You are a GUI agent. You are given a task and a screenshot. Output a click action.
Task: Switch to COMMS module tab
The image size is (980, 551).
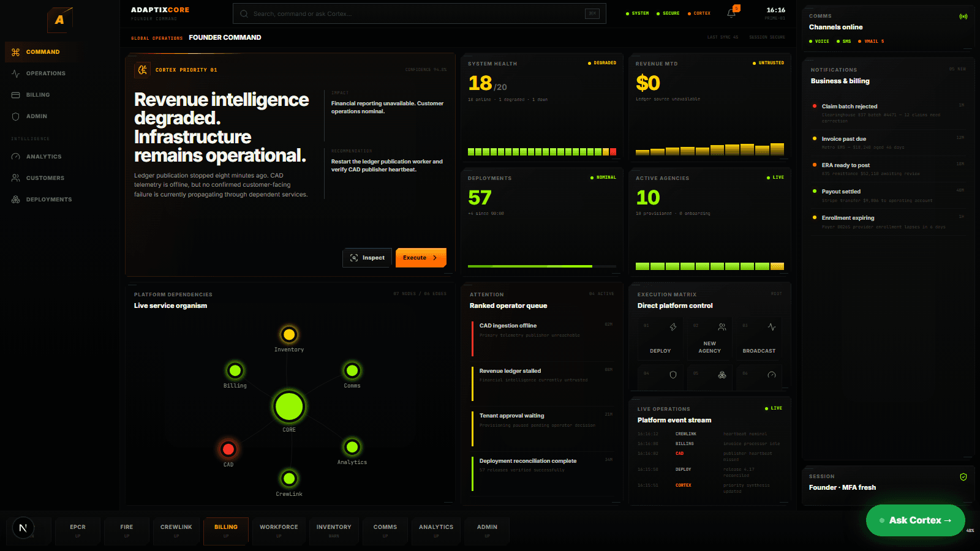click(x=385, y=531)
